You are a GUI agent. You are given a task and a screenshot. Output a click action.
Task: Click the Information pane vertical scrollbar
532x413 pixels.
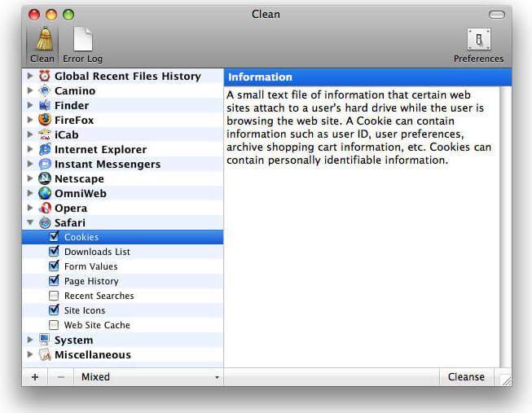tap(506, 226)
